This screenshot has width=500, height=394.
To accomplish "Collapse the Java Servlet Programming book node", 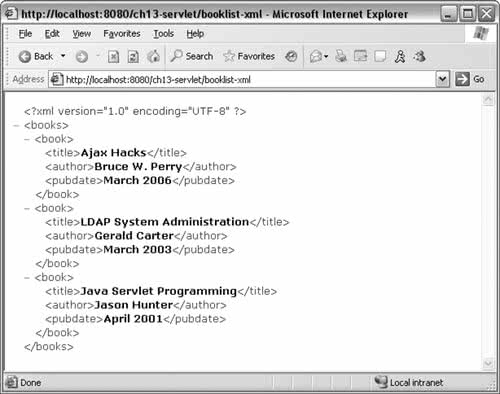I will 27,278.
